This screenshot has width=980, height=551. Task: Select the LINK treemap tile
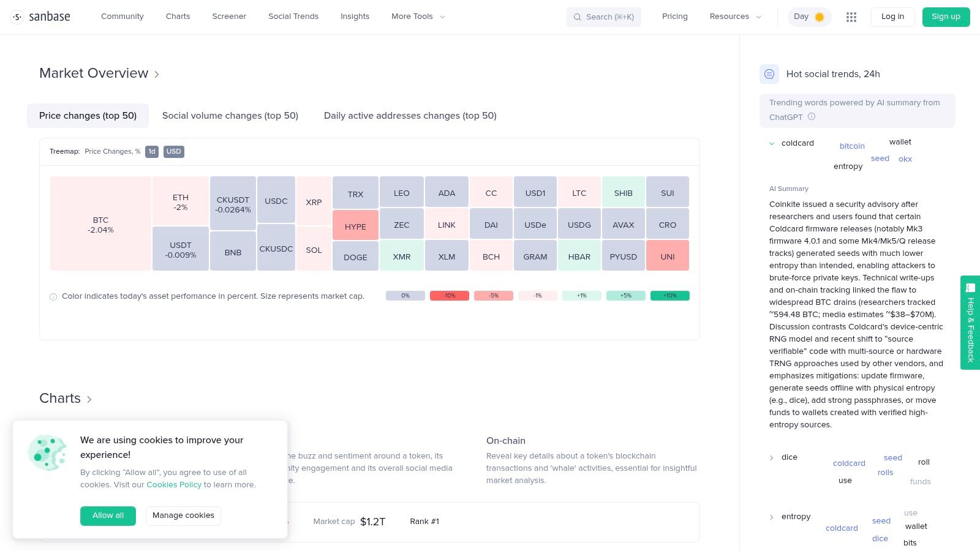[x=447, y=223]
